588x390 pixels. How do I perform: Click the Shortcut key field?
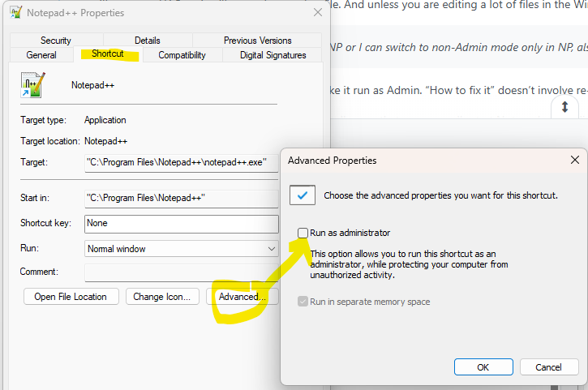tap(181, 223)
